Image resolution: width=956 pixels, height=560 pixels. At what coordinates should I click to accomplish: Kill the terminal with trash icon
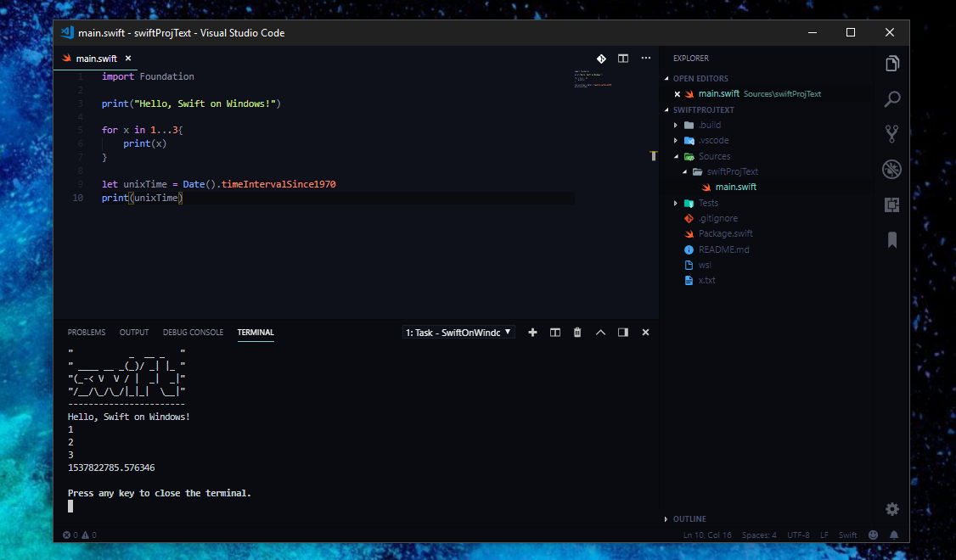coord(577,332)
